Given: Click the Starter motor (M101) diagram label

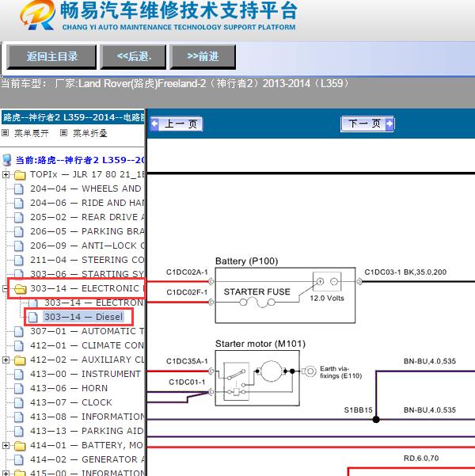Looking at the screenshot, I should pyautogui.click(x=260, y=344).
